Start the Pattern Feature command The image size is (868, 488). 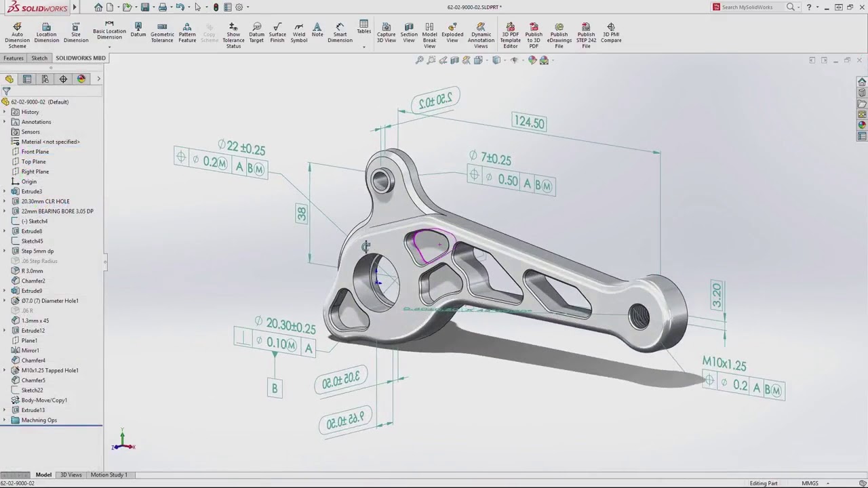pos(187,33)
